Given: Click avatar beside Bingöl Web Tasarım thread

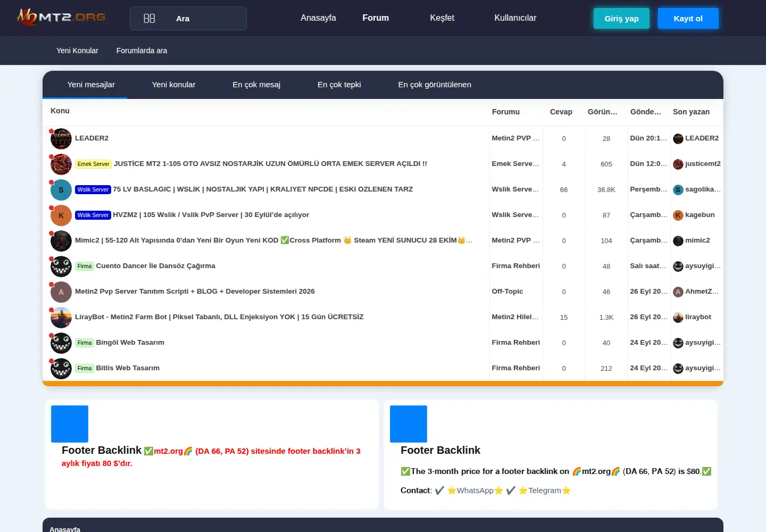Looking at the screenshot, I should 61,343.
